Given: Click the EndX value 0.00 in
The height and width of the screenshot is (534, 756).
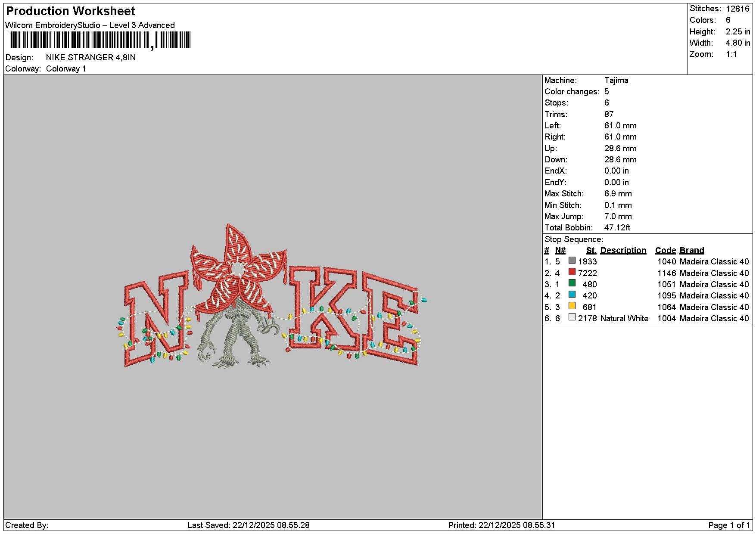Looking at the screenshot, I should [616, 171].
